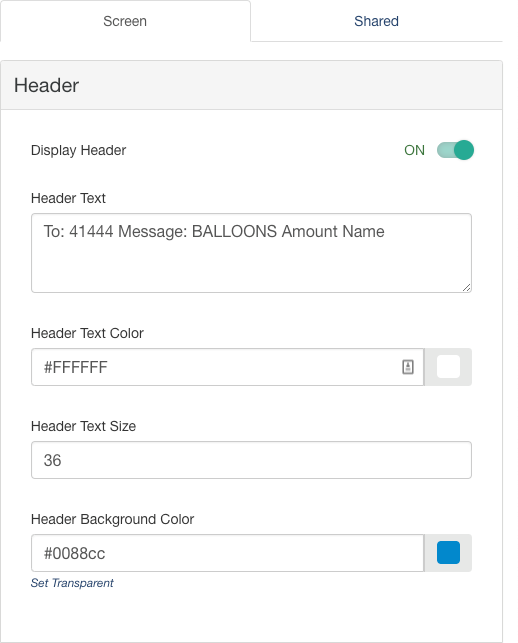This screenshot has width=518, height=643.
Task: Click the Header panel title
Action: coord(46,85)
